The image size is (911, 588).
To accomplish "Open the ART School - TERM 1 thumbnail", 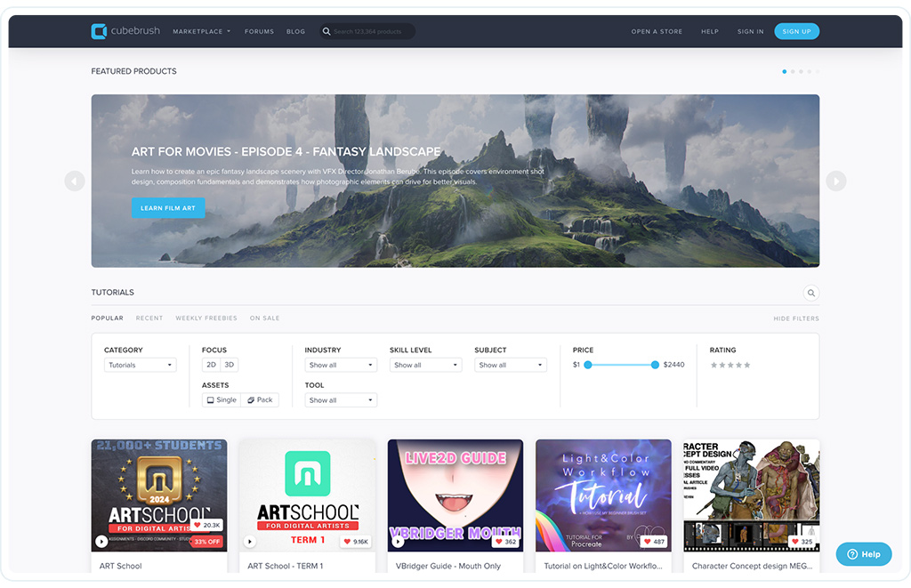I will click(307, 495).
